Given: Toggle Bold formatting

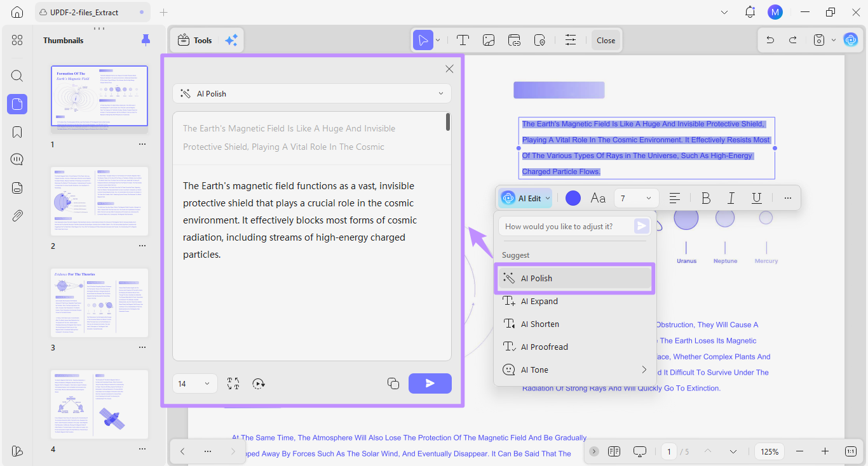Looking at the screenshot, I should (705, 199).
